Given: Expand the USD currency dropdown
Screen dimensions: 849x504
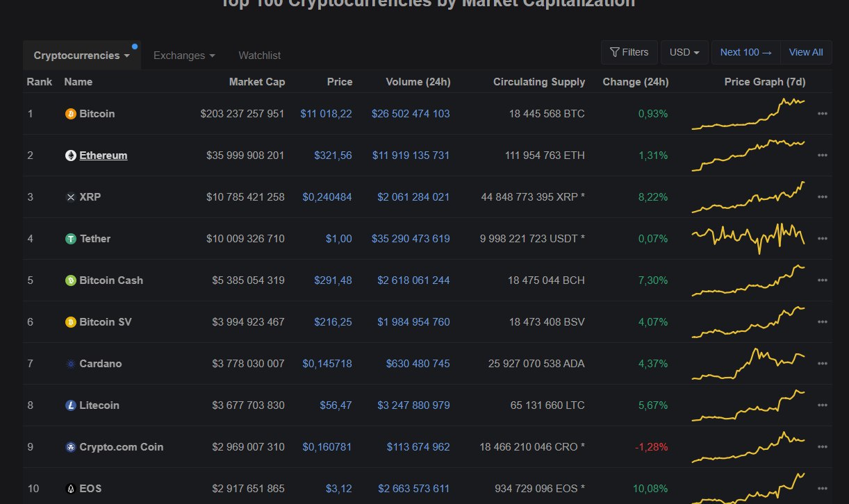Looking at the screenshot, I should coord(684,52).
